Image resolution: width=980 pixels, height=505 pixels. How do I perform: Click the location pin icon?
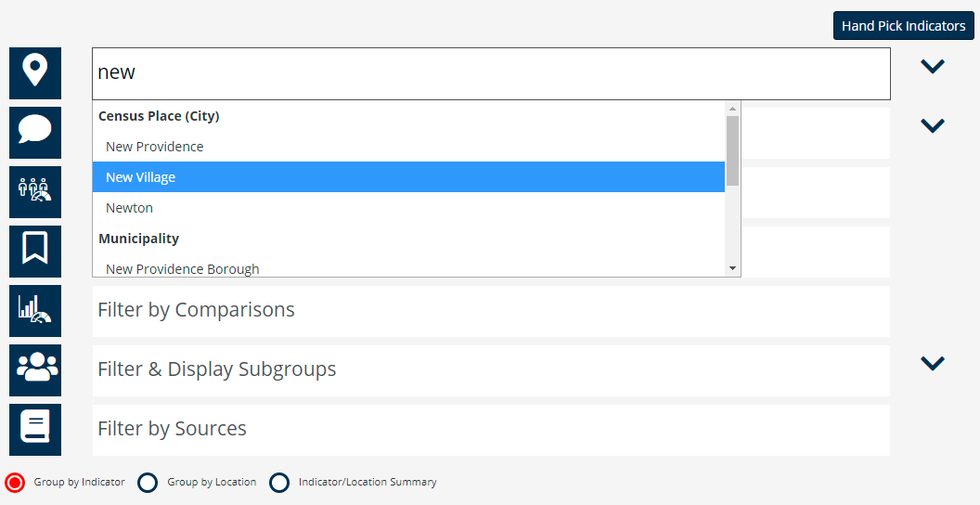(35, 73)
